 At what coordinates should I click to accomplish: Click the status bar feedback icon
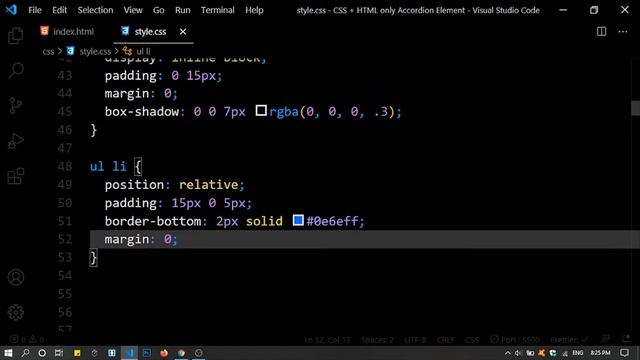(x=605, y=339)
